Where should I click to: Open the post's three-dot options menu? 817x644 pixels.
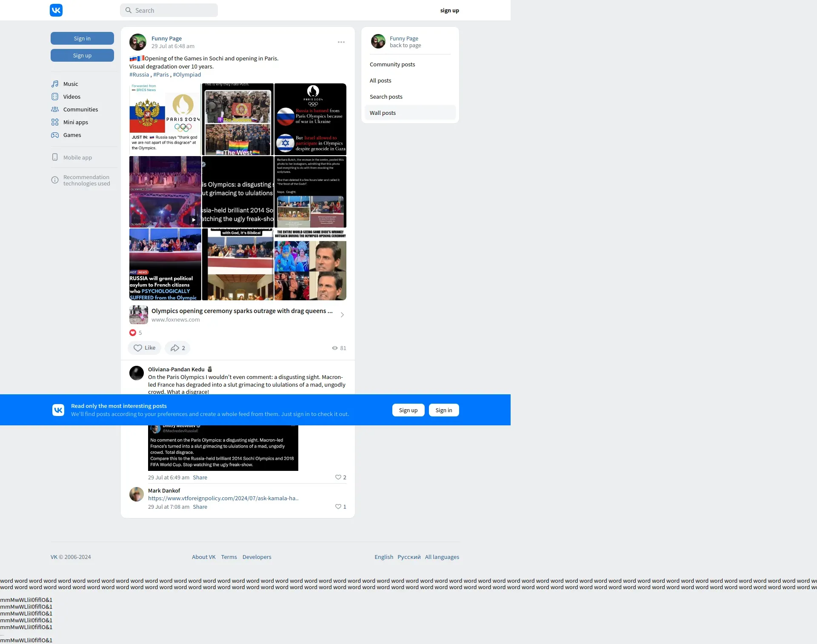(341, 42)
